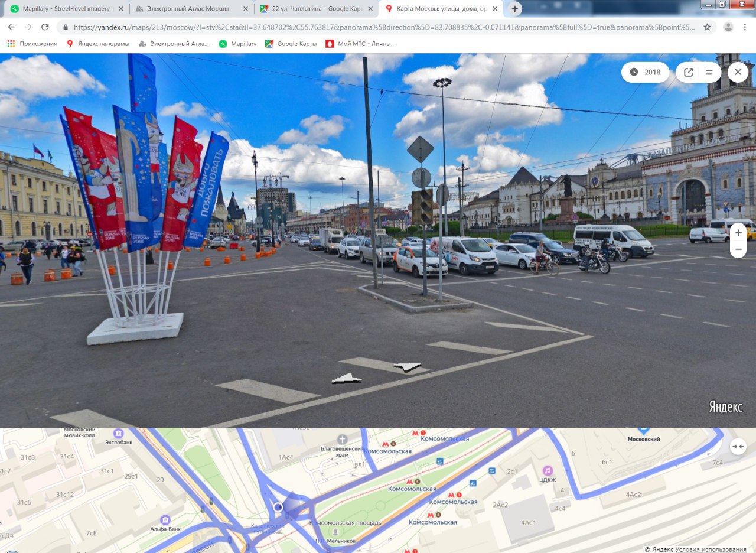Open a new browser tab
756x553 pixels.
[x=515, y=9]
